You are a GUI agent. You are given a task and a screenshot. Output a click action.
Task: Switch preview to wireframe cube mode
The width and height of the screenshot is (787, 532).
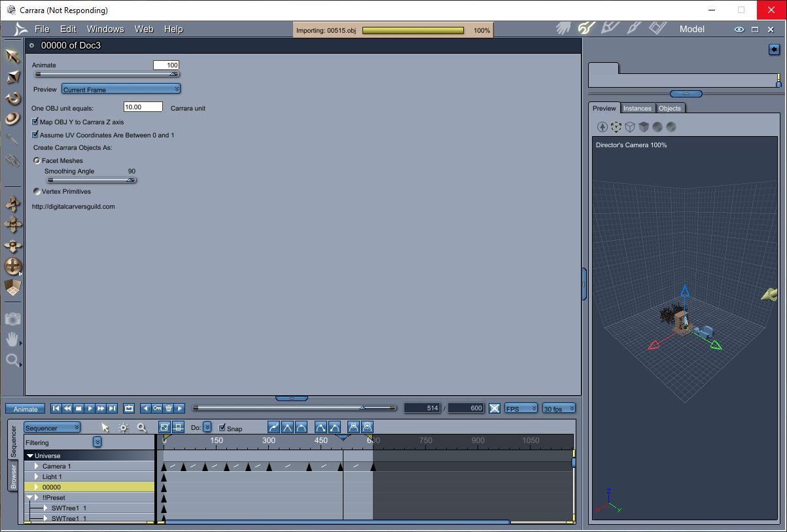point(630,127)
